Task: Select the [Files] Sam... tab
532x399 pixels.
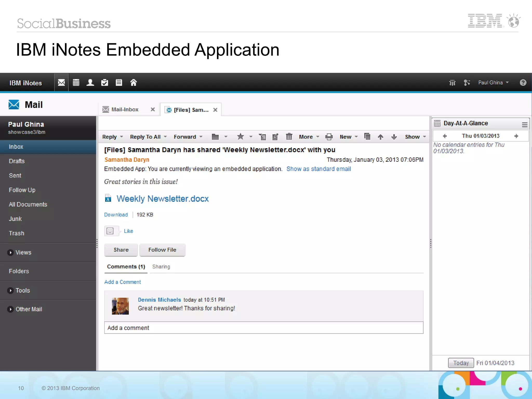Action: point(191,110)
